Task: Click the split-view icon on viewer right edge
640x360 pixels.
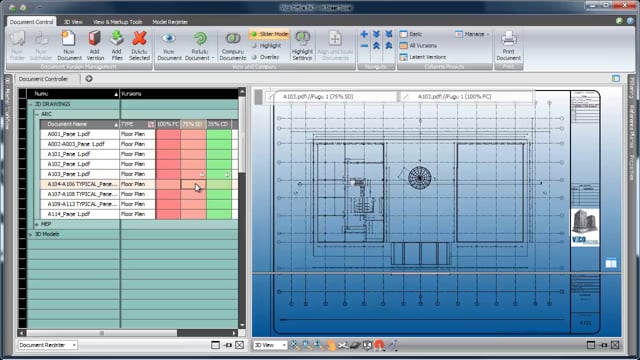Action: click(611, 263)
